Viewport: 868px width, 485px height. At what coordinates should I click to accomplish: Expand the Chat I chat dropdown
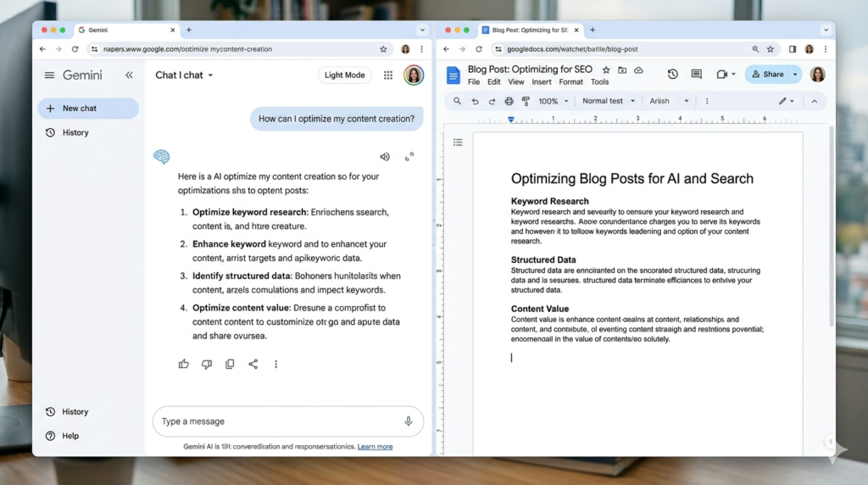tap(184, 75)
